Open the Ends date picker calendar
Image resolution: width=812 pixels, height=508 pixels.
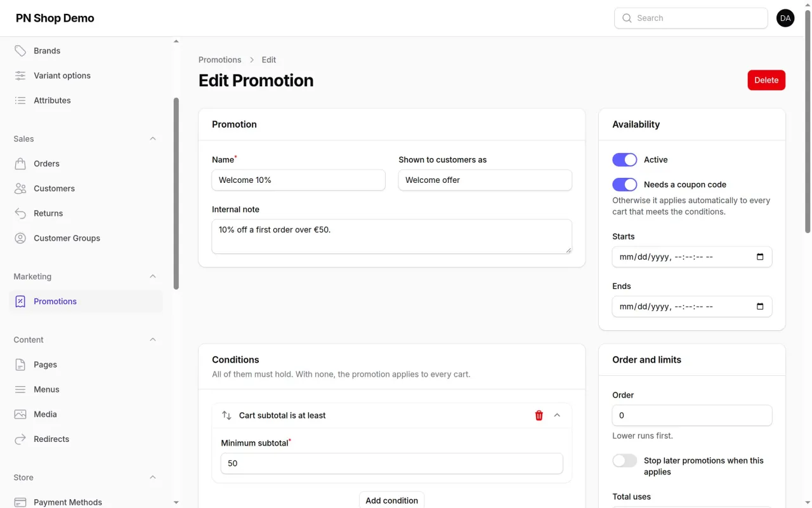pos(760,307)
